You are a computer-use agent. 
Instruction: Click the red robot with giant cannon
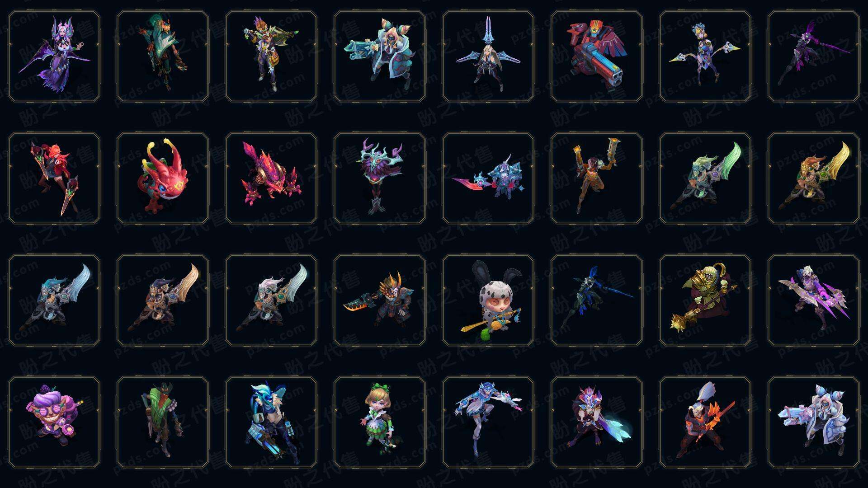pyautogui.click(x=597, y=56)
